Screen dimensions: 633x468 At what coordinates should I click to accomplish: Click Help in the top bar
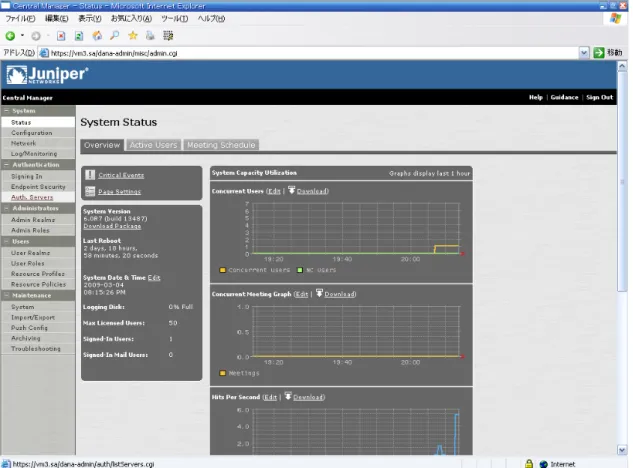pos(536,97)
